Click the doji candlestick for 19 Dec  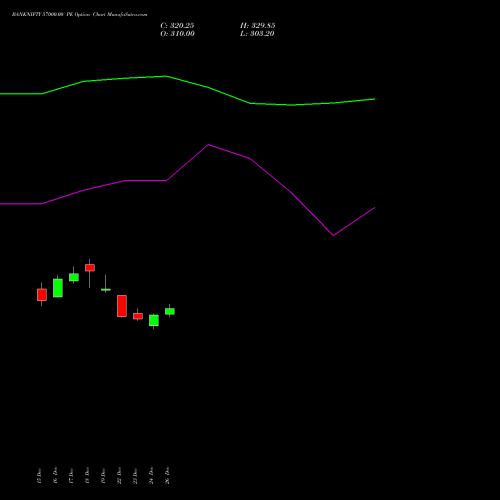[106, 289]
